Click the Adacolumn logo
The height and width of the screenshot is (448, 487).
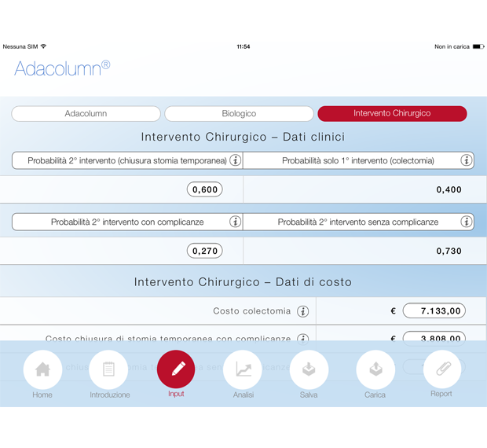62,68
